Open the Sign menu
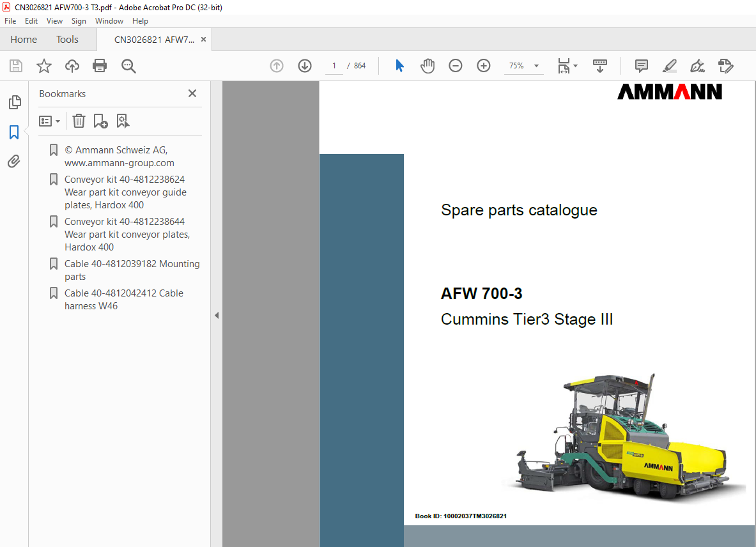756x547 pixels. point(79,21)
